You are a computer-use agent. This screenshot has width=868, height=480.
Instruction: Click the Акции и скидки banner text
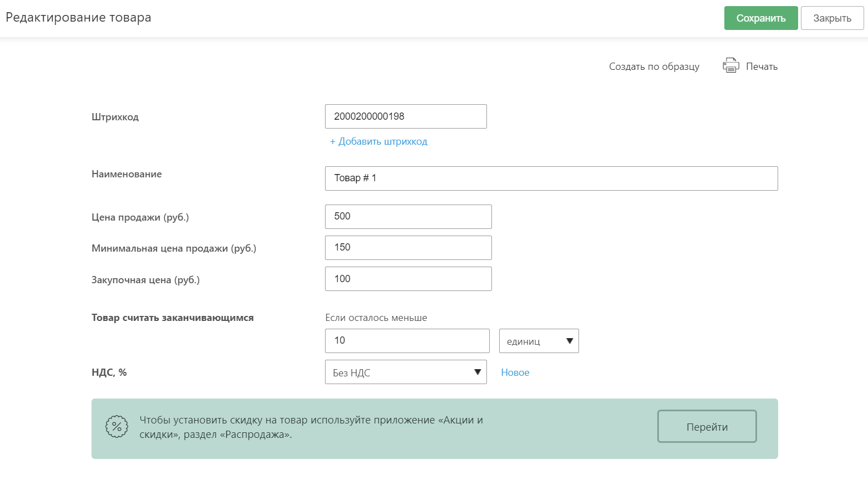311,427
